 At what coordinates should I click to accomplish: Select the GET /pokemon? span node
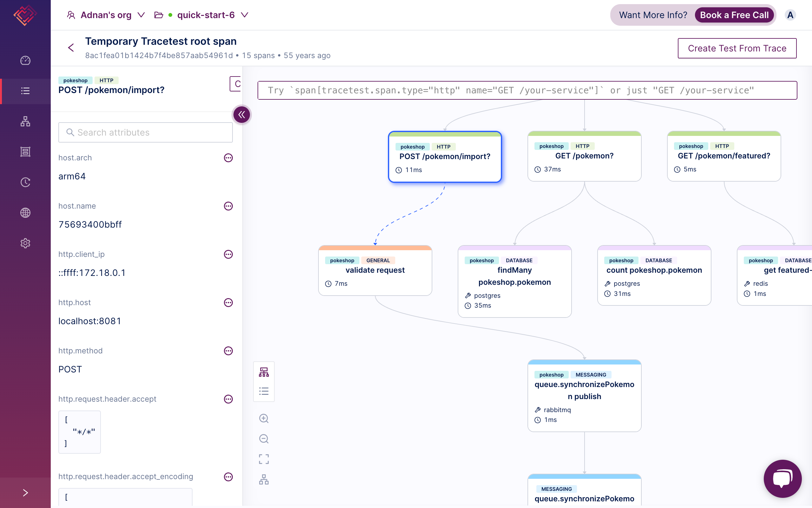(x=584, y=156)
